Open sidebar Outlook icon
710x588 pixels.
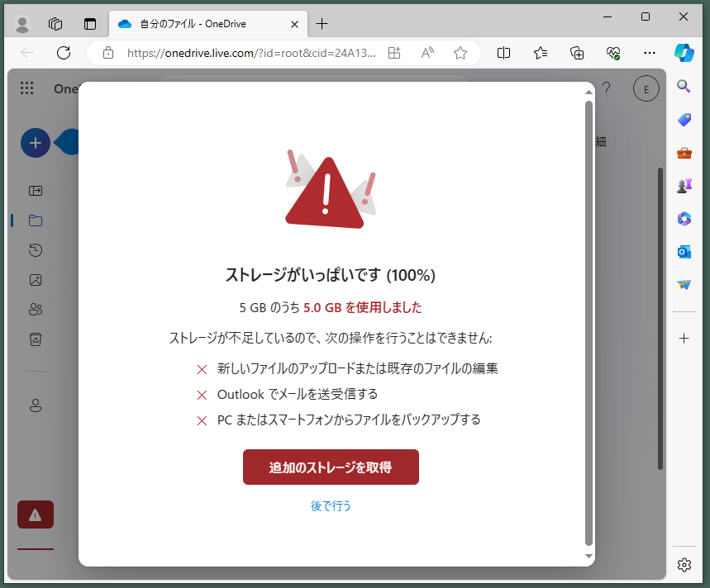point(684,252)
